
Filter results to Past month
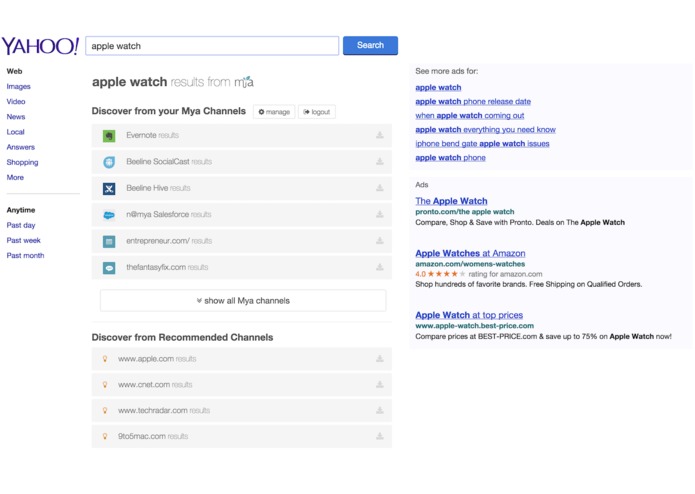tap(25, 255)
